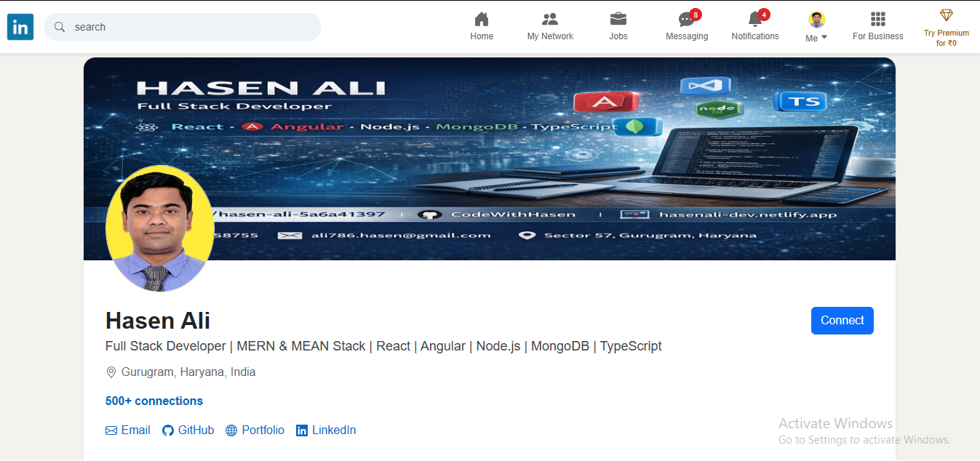
Task: Select the My Network menu label
Action: (x=550, y=36)
